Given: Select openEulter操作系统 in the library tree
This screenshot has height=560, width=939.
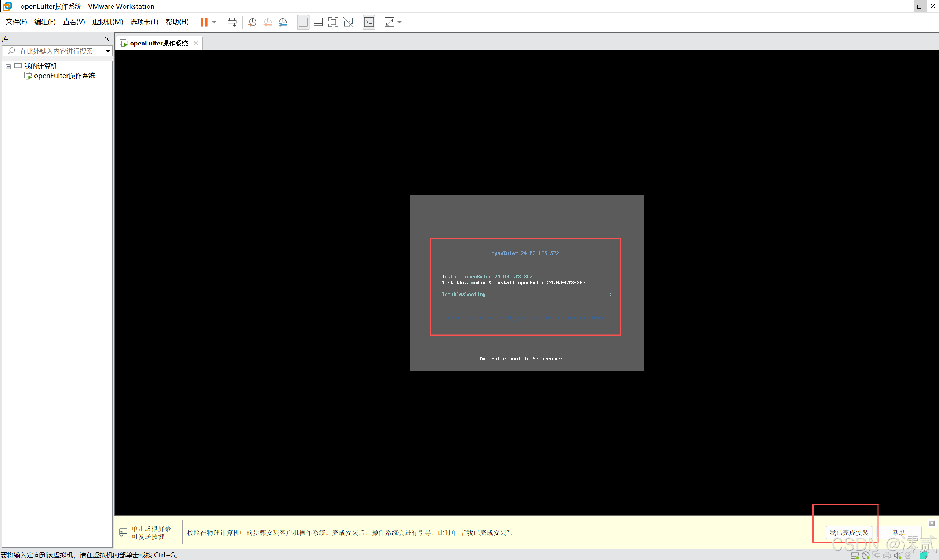Looking at the screenshot, I should (x=64, y=76).
